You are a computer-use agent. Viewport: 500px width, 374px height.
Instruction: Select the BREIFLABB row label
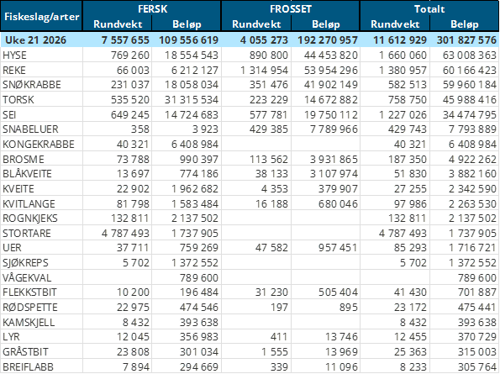pos(28,367)
